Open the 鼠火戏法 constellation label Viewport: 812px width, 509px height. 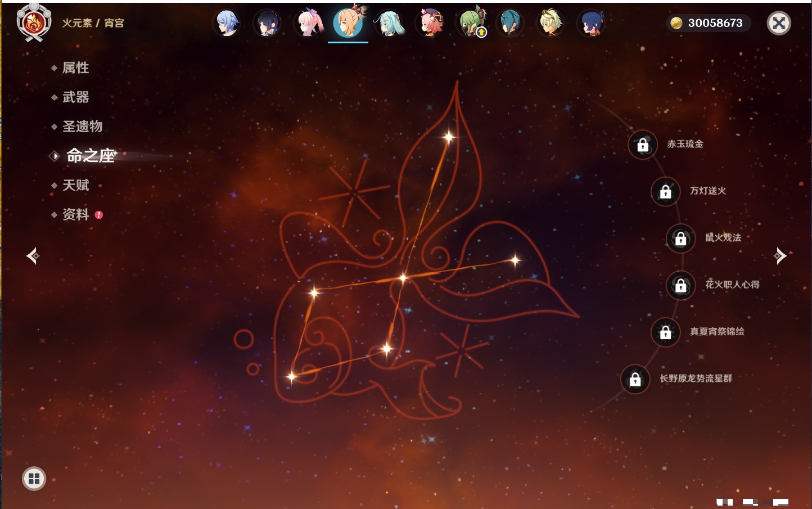coord(723,237)
